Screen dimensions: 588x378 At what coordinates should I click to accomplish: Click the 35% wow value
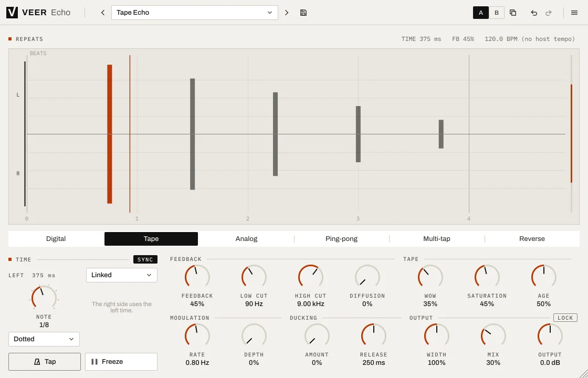pyautogui.click(x=430, y=304)
